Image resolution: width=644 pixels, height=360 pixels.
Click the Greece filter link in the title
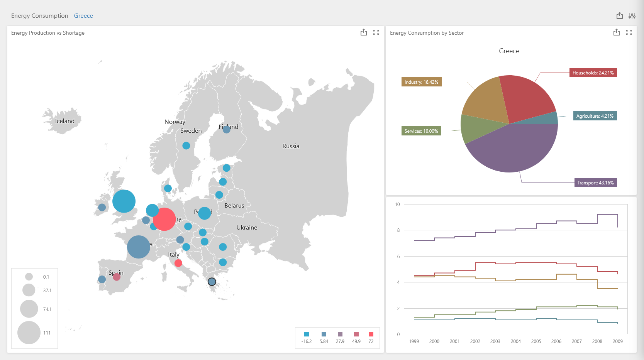[83, 16]
